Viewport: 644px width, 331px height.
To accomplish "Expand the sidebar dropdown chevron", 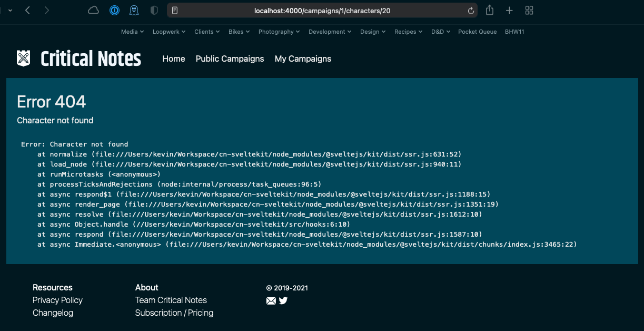I will [x=10, y=11].
